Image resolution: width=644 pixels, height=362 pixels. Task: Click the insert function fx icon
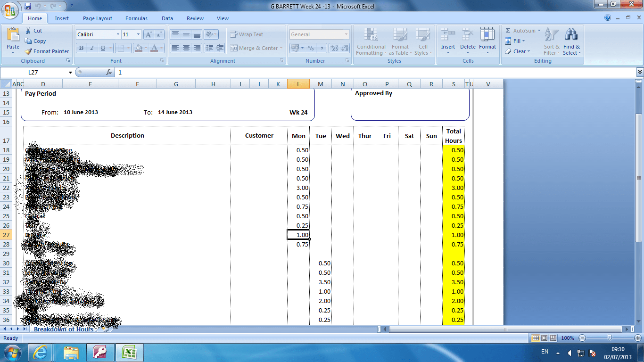[x=109, y=72]
